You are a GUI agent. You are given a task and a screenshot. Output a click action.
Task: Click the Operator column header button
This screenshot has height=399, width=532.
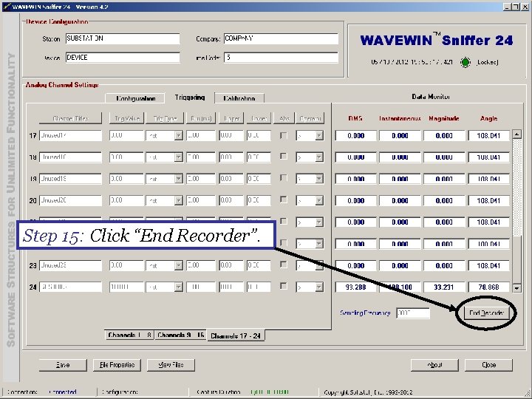(310, 118)
